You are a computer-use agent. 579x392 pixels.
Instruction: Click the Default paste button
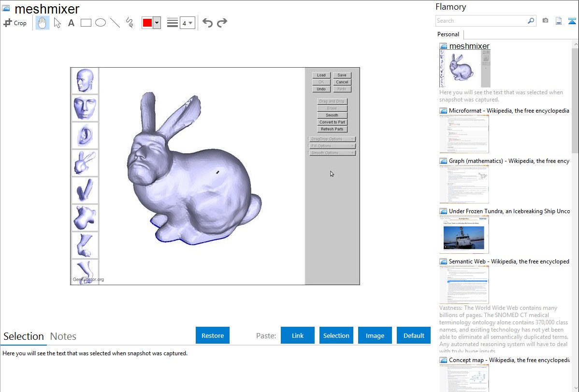coord(414,335)
